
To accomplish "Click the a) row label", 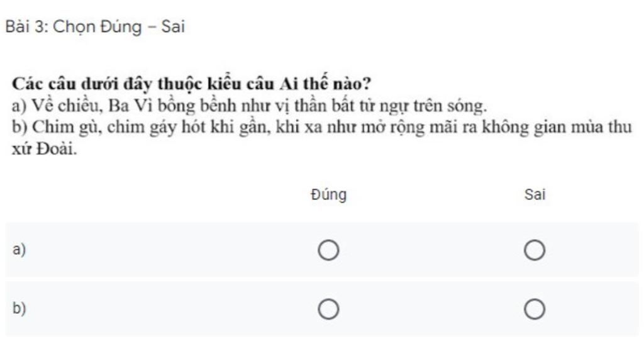I will (19, 250).
